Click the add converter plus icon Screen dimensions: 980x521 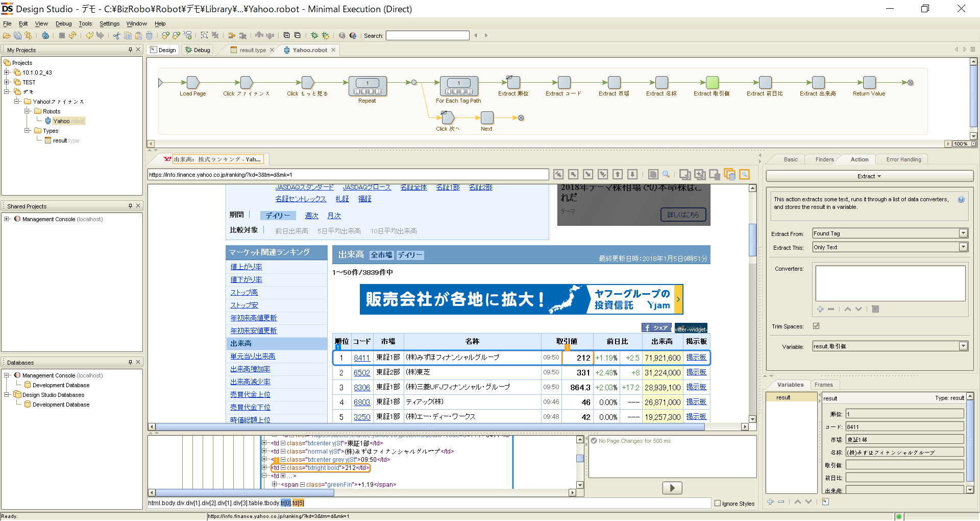tap(820, 309)
